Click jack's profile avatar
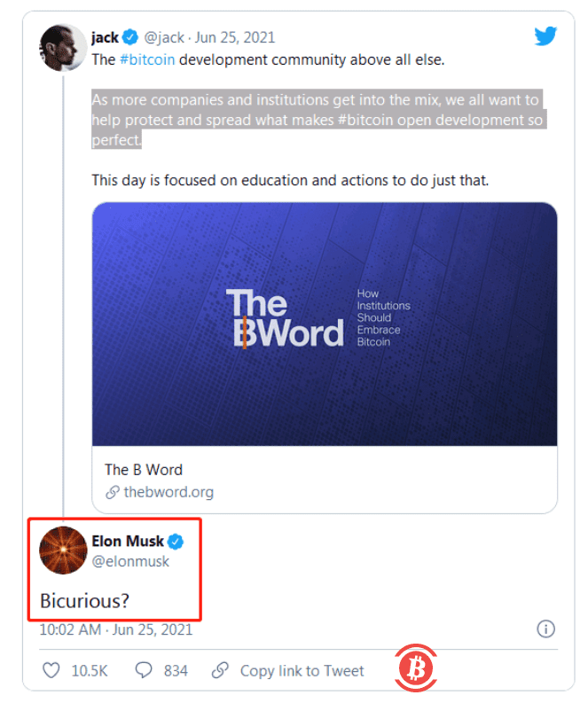Screen dimensions: 588x703 point(62,49)
